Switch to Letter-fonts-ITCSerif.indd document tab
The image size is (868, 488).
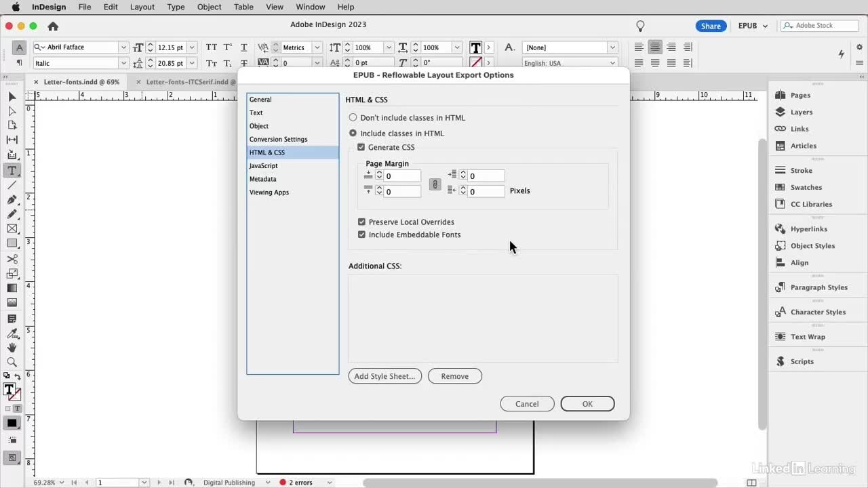190,82
